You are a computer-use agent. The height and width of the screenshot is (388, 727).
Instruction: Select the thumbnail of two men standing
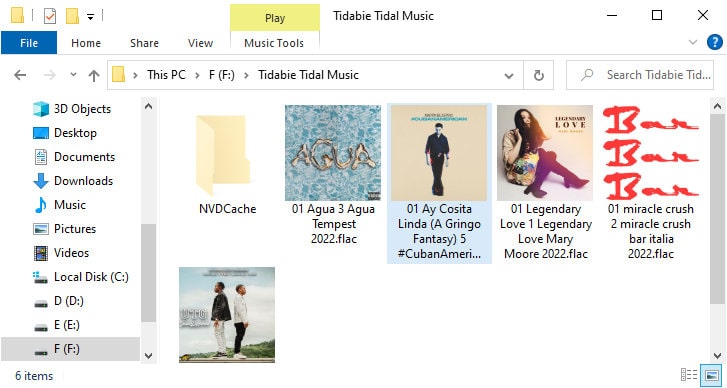click(x=227, y=315)
